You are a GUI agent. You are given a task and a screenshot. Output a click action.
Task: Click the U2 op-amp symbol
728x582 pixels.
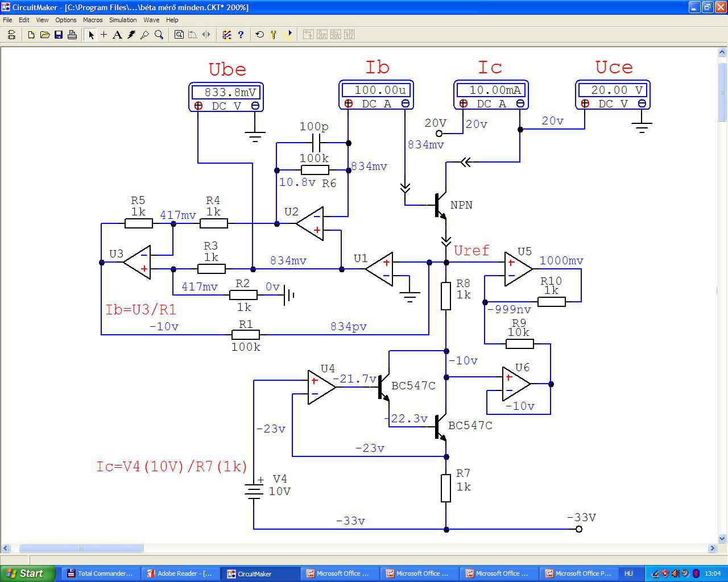click(310, 223)
